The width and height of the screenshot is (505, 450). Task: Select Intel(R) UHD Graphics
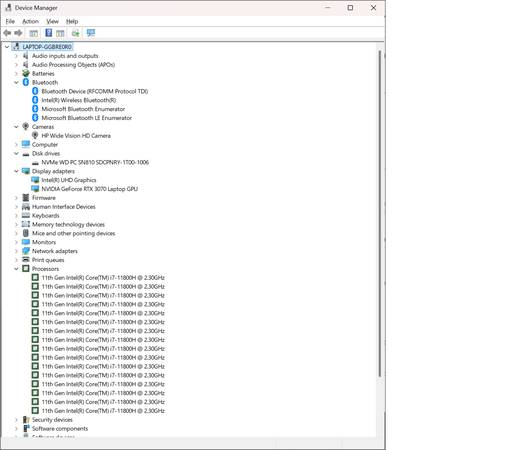tap(69, 180)
